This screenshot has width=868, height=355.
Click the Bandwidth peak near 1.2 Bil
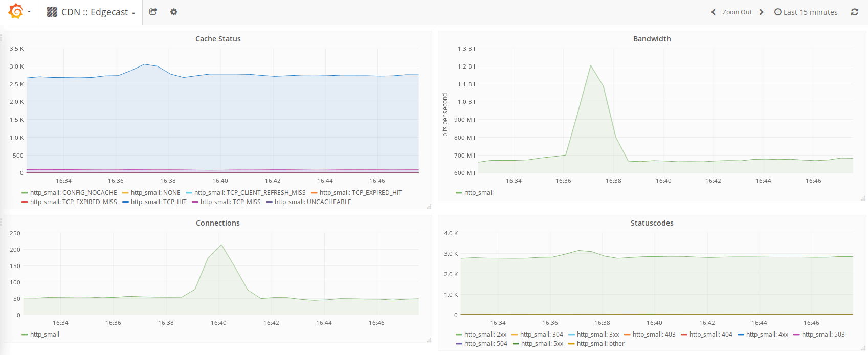pyautogui.click(x=591, y=65)
